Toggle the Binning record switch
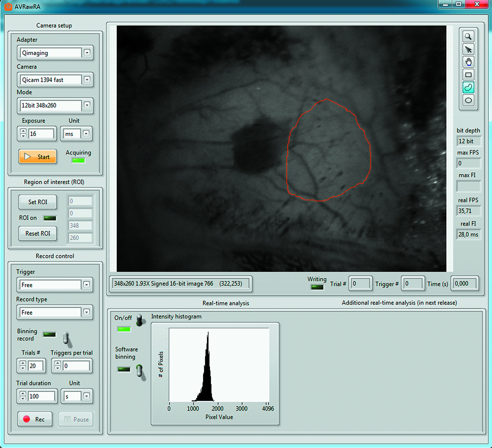 [66, 338]
